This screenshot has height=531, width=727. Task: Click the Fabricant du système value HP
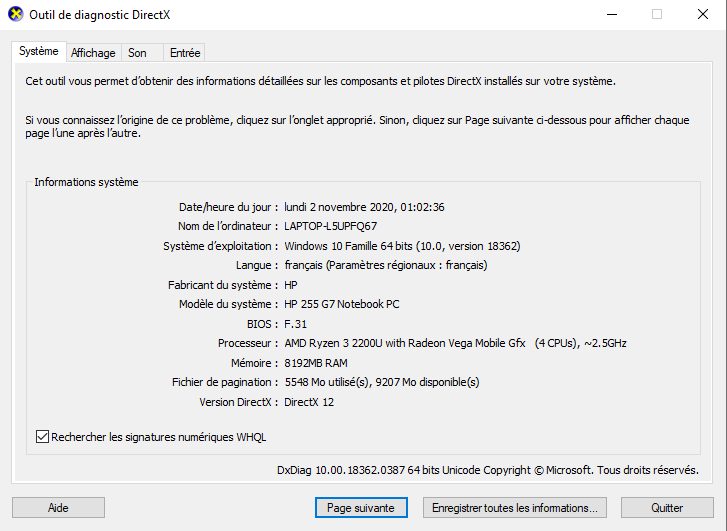(291, 285)
